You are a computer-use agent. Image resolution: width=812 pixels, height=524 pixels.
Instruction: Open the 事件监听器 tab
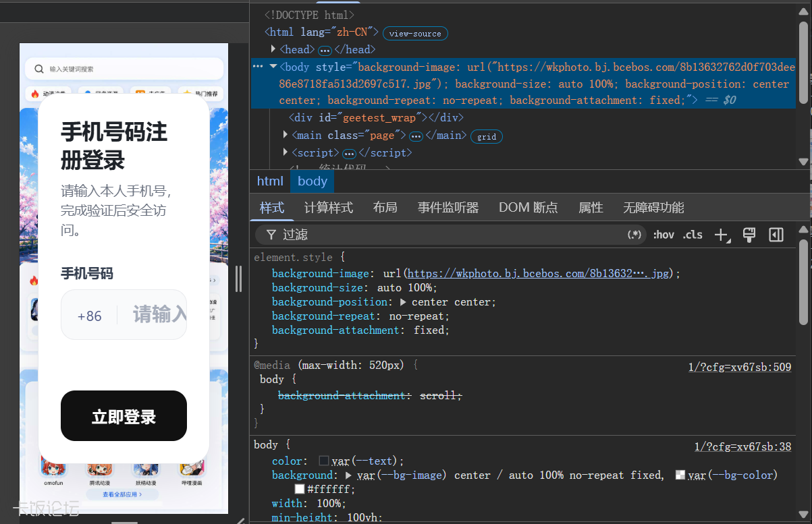tap(448, 208)
